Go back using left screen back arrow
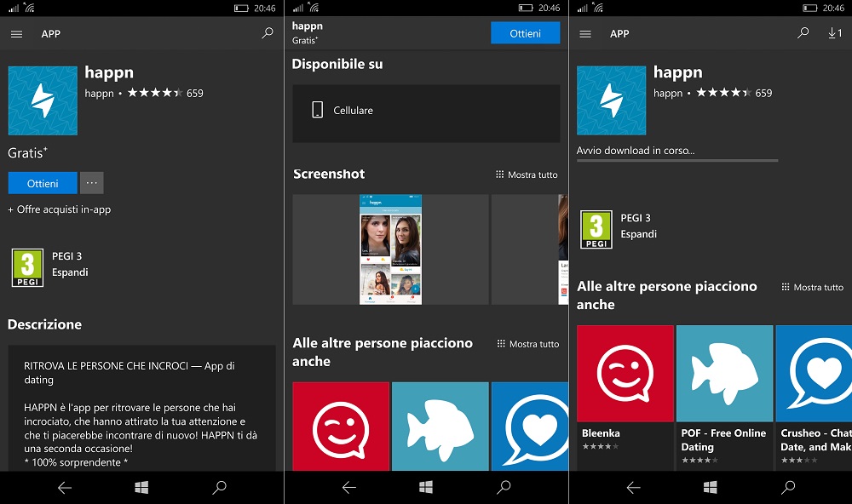The image size is (852, 504). point(66,488)
